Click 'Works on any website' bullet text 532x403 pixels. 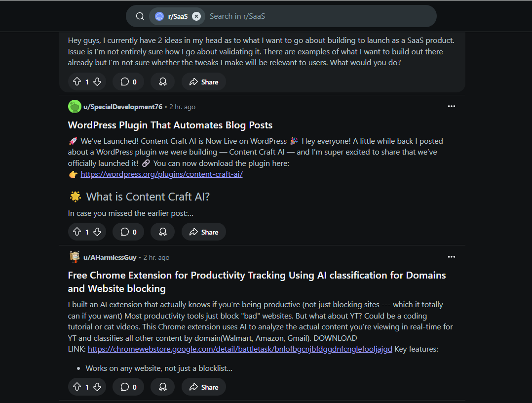(x=159, y=368)
